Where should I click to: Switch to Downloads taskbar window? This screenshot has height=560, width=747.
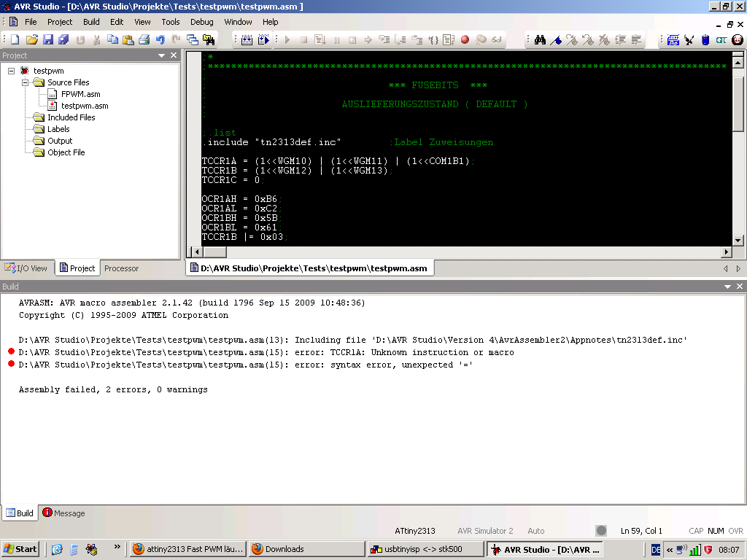(x=306, y=549)
